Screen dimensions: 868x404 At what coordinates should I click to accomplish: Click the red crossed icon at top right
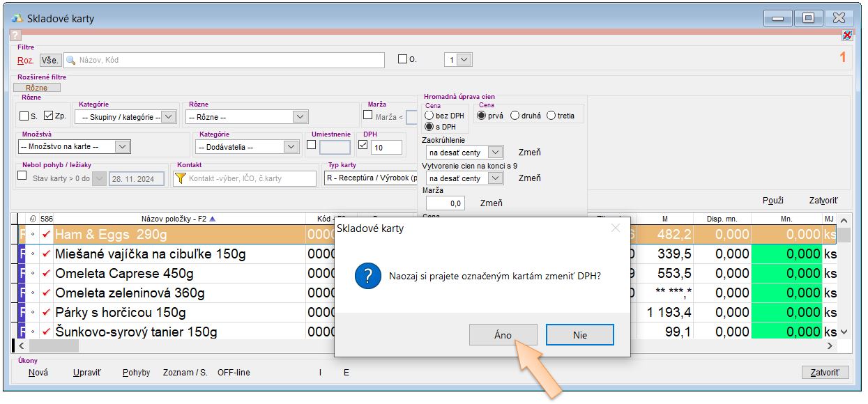847,35
